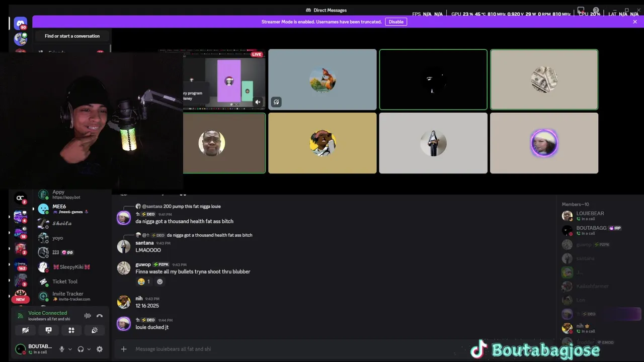Image resolution: width=644 pixels, height=362 pixels.
Task: Select the yellow cartoon avatar call tile
Action: point(322,143)
